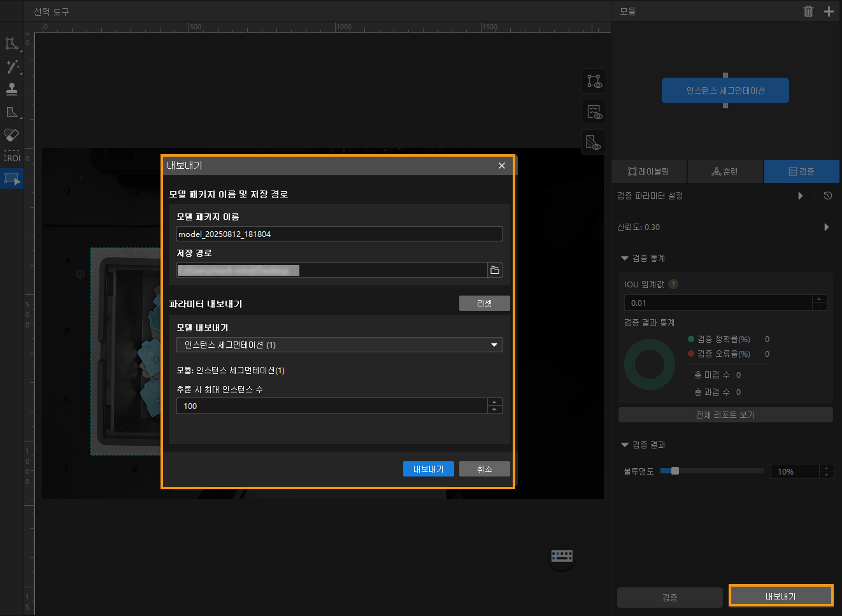Click the 모델 패키지 이름 input field
842x616 pixels.
(x=339, y=234)
